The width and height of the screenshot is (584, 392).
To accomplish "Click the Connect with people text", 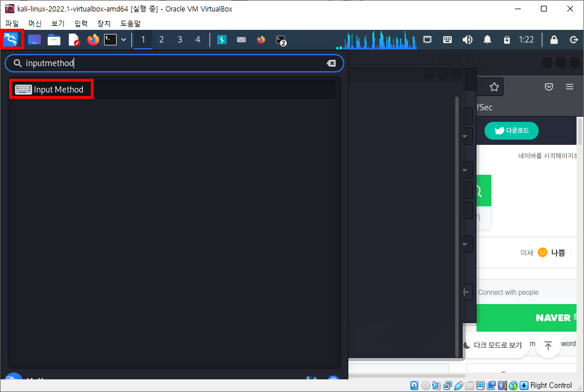I will pos(508,292).
